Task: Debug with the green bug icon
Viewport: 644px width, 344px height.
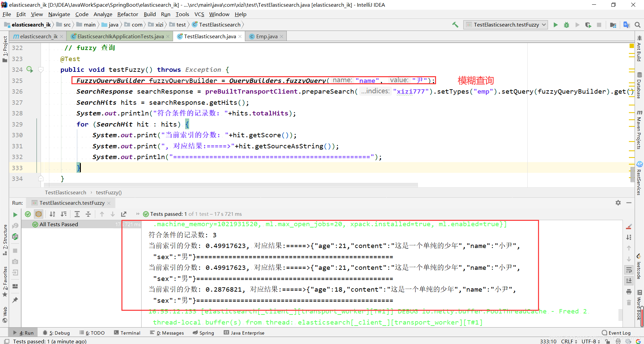Action: tap(567, 25)
